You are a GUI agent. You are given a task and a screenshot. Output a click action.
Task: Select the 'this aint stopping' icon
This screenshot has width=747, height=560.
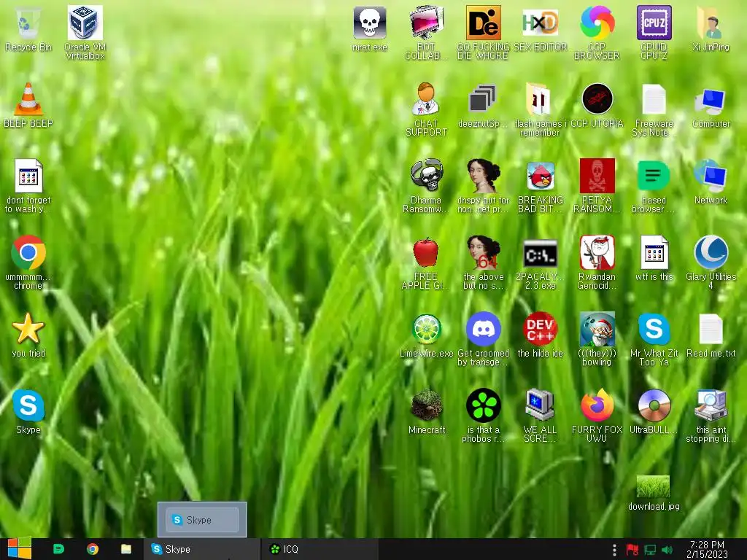pos(711,405)
